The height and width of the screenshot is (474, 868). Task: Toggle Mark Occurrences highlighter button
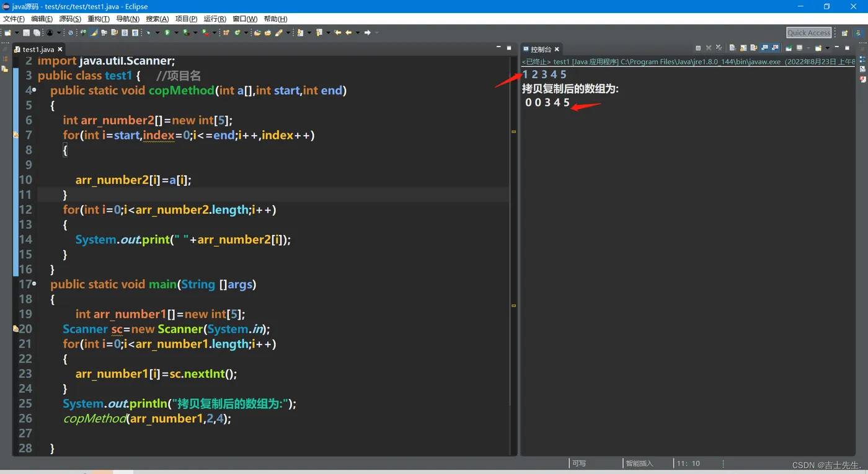[94, 32]
